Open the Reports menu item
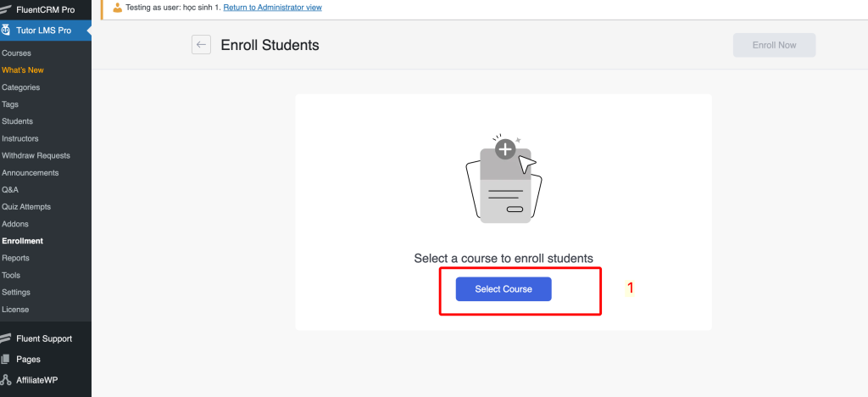Image resolution: width=868 pixels, height=397 pixels. pos(15,258)
